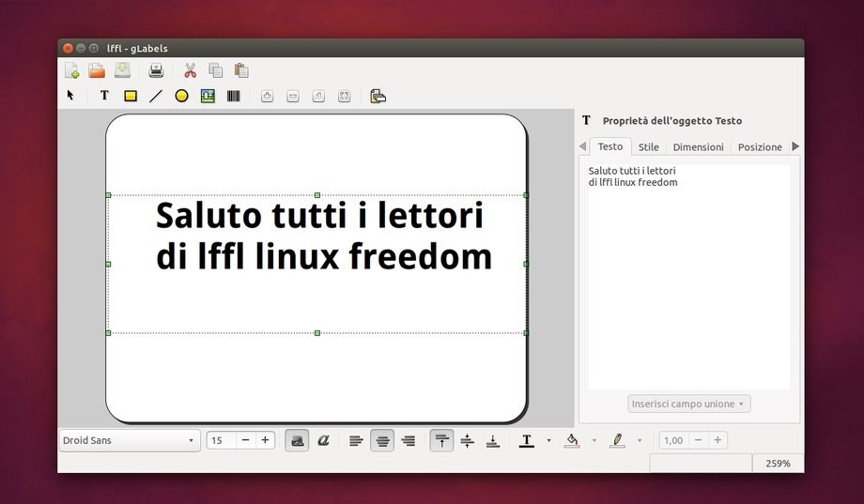Click the image insert tool
This screenshot has height=504, width=864.
tap(208, 96)
